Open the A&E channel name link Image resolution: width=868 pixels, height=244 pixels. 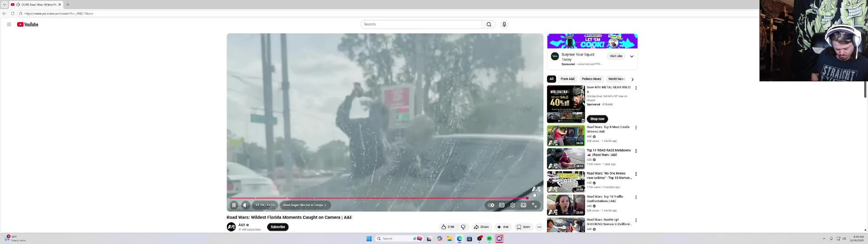(x=242, y=225)
